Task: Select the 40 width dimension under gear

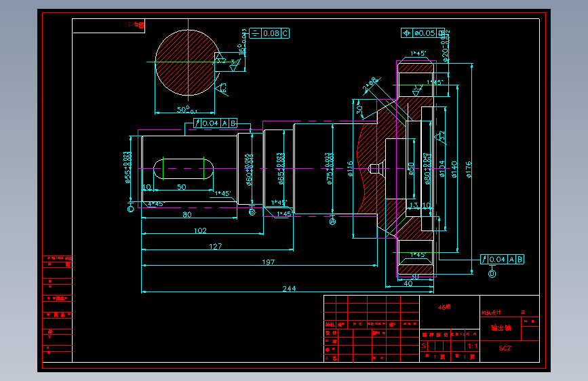Action: point(408,283)
